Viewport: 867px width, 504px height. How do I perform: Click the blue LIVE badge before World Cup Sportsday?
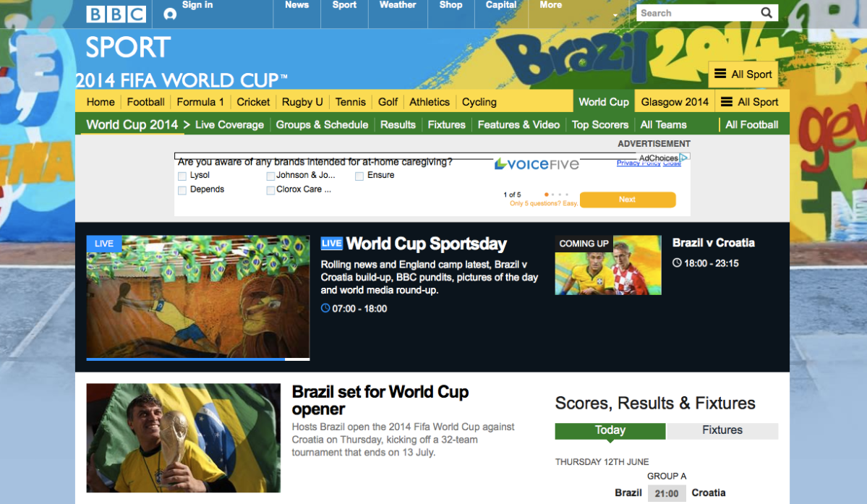tap(332, 243)
